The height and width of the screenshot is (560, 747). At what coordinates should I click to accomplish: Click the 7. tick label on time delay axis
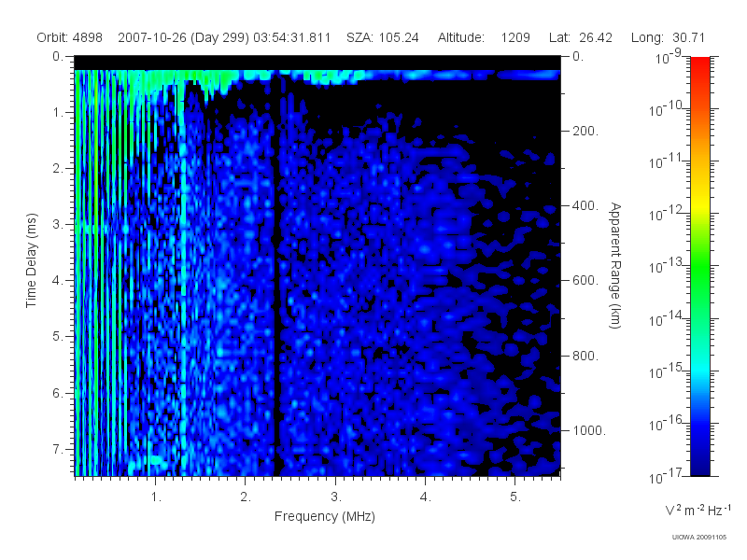click(58, 449)
